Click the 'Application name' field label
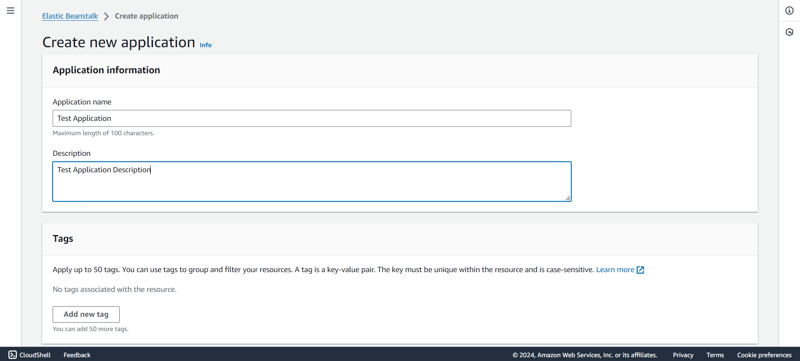This screenshot has height=361, width=800. click(82, 102)
